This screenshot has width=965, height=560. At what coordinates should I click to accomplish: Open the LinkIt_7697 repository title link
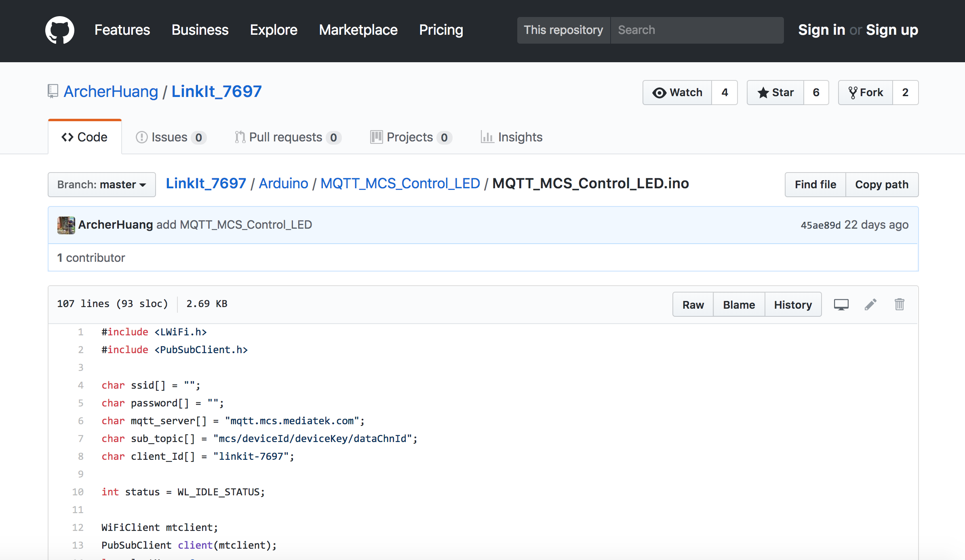[x=217, y=92]
